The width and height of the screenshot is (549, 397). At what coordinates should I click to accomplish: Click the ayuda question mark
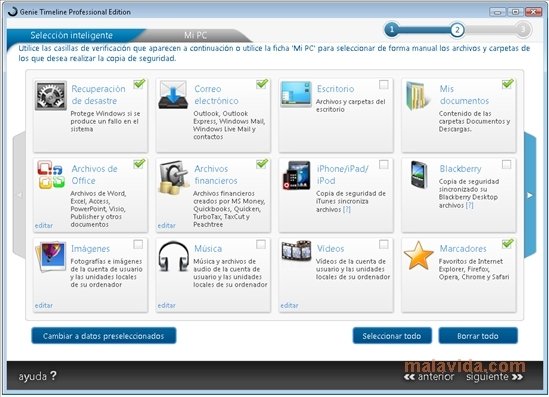(53, 376)
